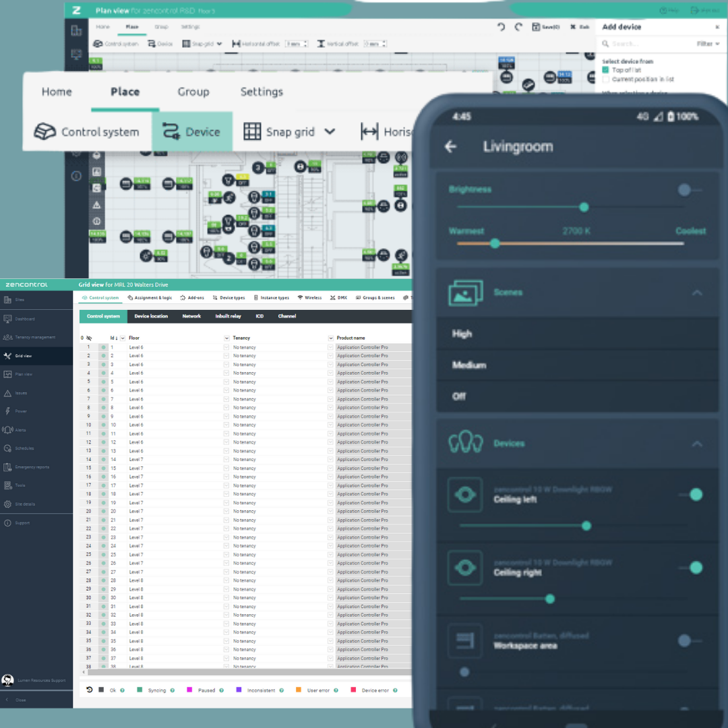Click the hidden-columns eye icon in grid header

coord(89,338)
